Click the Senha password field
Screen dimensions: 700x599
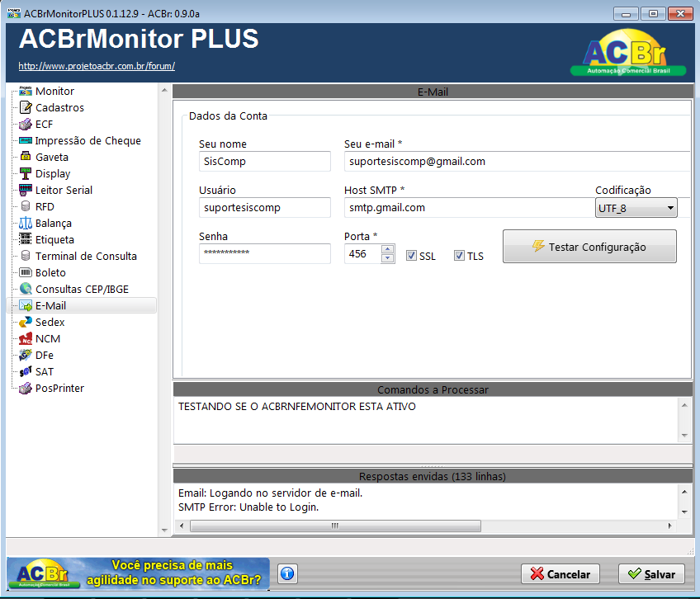(x=265, y=253)
